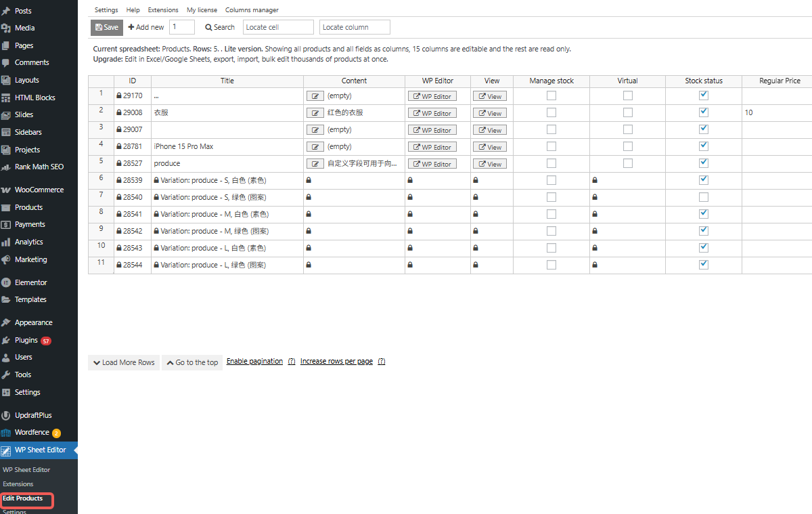This screenshot has width=812, height=514.
Task: Click the UpdraftPlus icon in sidebar
Action: click(6, 415)
